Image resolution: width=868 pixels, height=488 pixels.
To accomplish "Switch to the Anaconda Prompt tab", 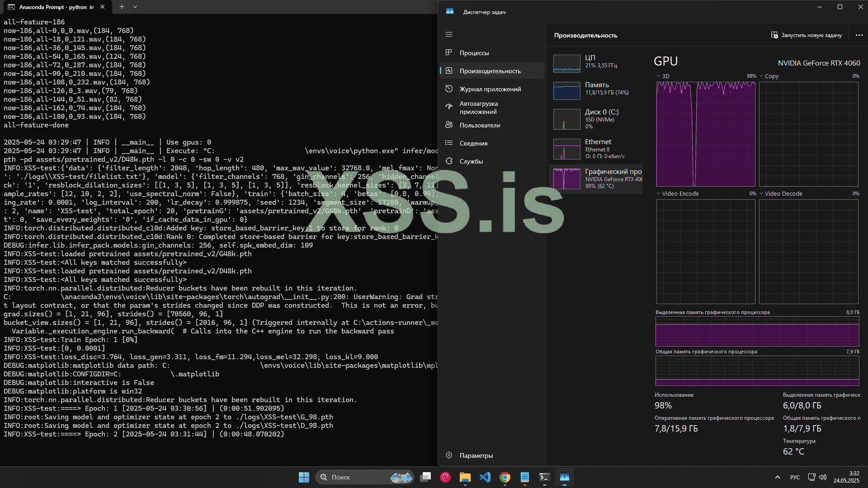I will (x=54, y=7).
